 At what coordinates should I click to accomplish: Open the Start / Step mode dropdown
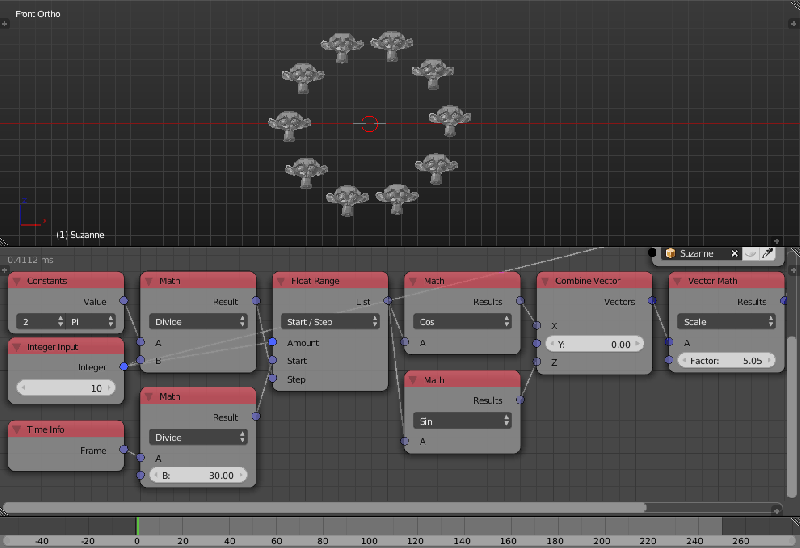click(x=330, y=321)
